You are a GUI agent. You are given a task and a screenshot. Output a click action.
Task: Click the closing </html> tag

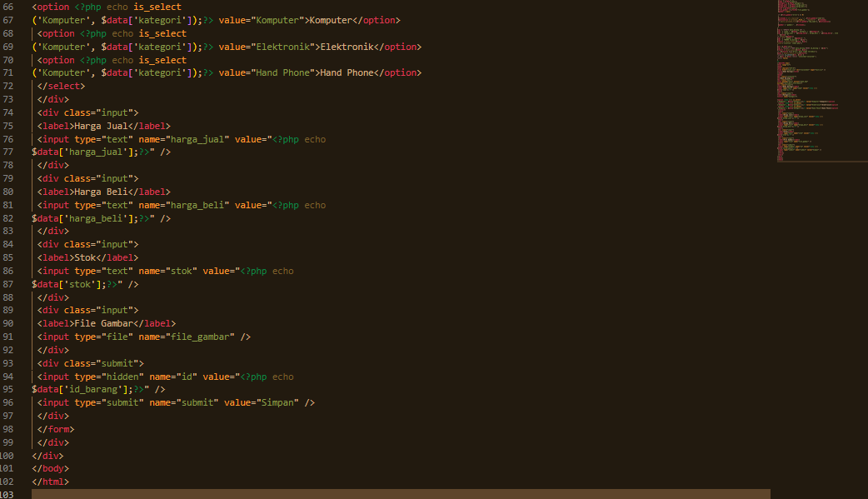coord(50,482)
